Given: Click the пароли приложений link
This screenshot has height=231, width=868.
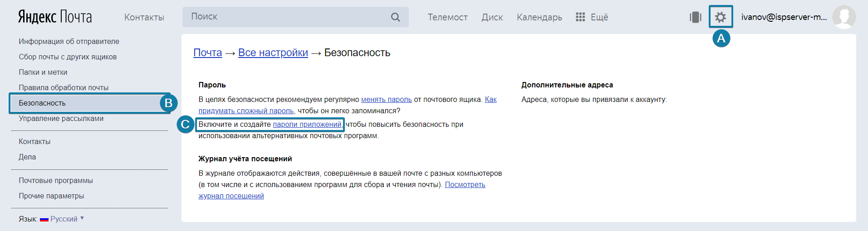Looking at the screenshot, I should pyautogui.click(x=307, y=125).
